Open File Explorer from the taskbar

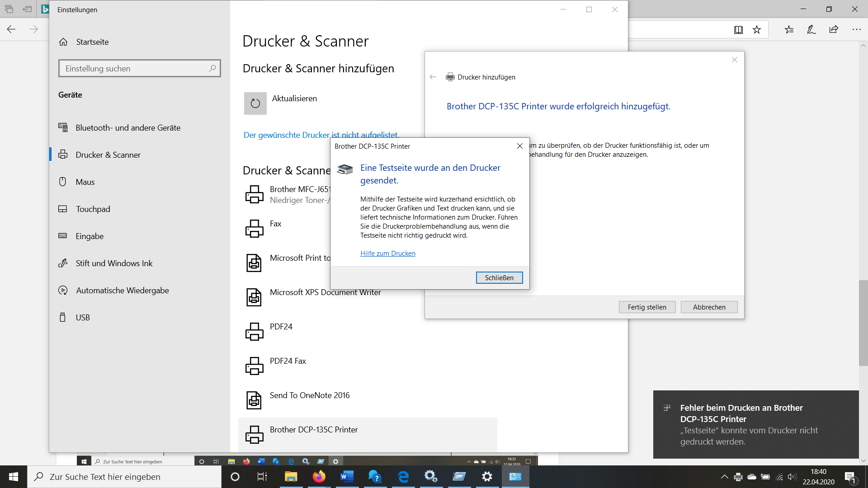tap(291, 477)
